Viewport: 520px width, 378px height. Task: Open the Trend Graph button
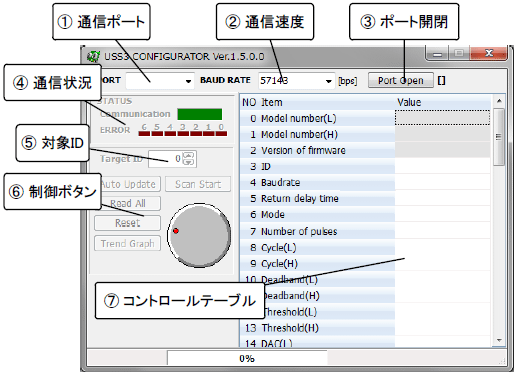tap(128, 243)
